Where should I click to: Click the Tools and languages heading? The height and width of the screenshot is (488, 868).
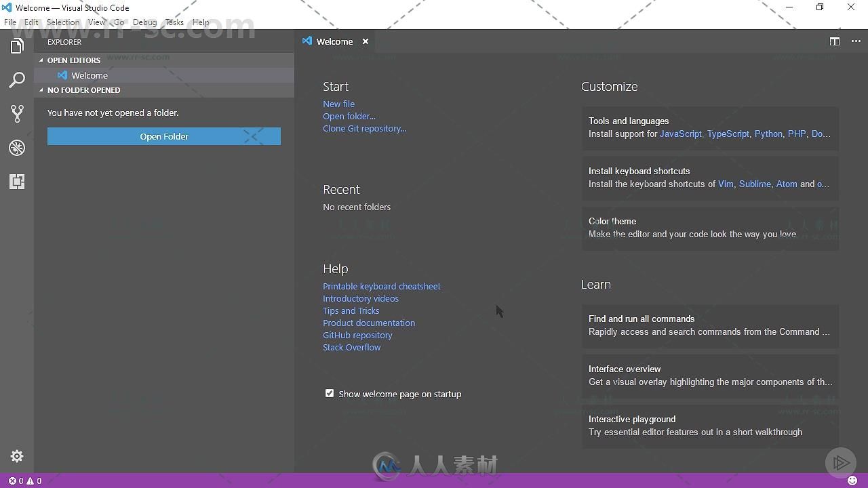629,121
